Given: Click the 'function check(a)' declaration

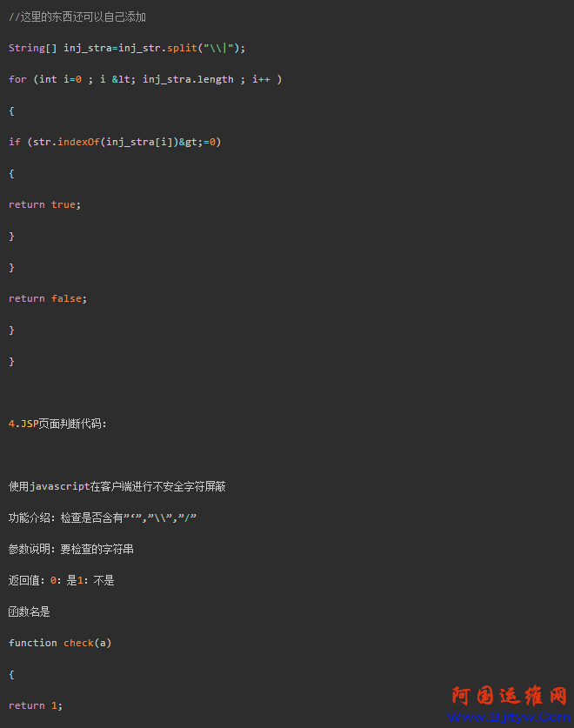Looking at the screenshot, I should coord(60,643).
